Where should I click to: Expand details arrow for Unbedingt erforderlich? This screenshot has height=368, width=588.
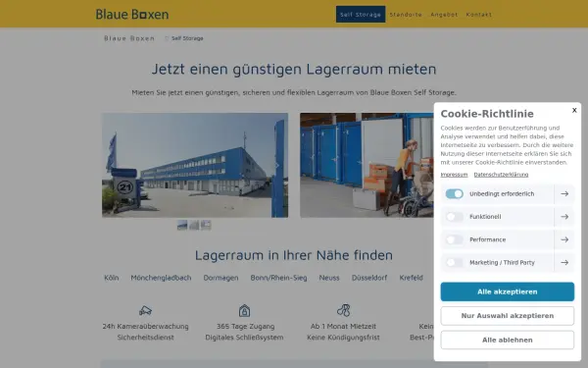[x=564, y=193]
